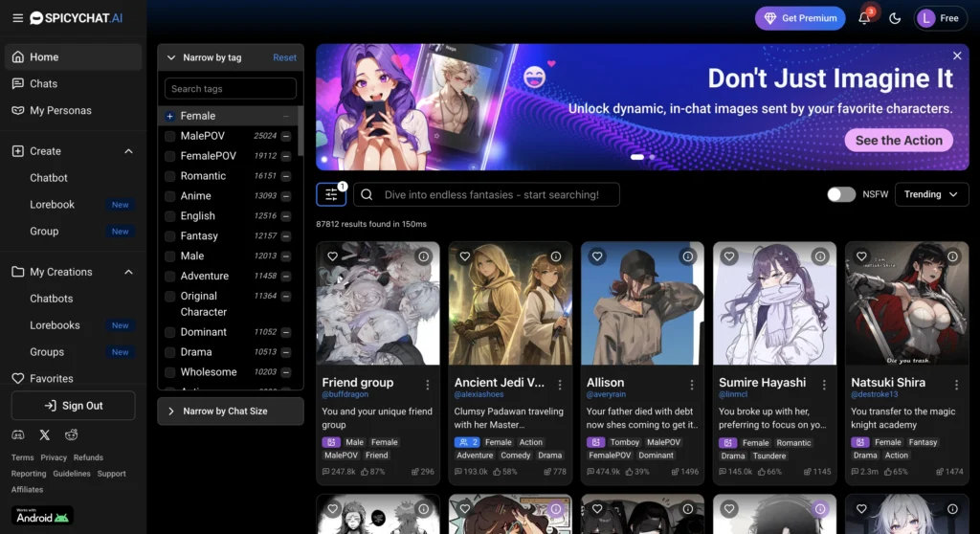Image resolution: width=980 pixels, height=534 pixels.
Task: Check the MalePOV tag checkbox
Action: click(169, 136)
